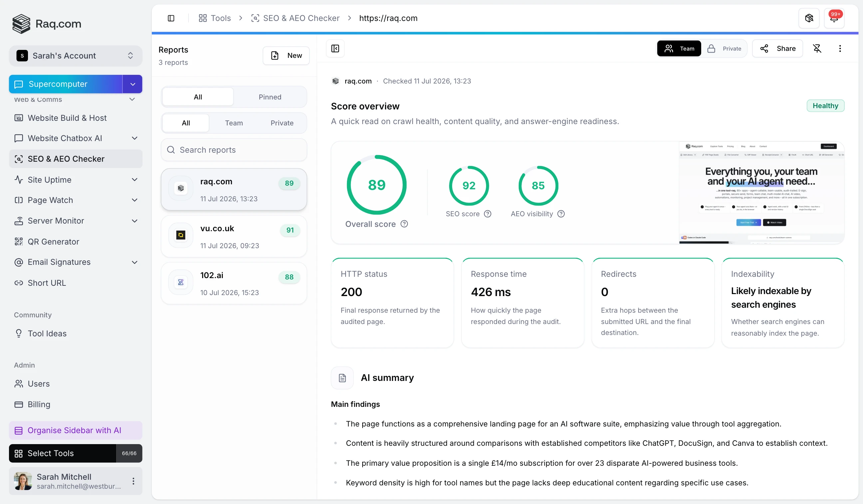Click the SEO score help icon
Image resolution: width=863 pixels, height=504 pixels.
click(487, 214)
